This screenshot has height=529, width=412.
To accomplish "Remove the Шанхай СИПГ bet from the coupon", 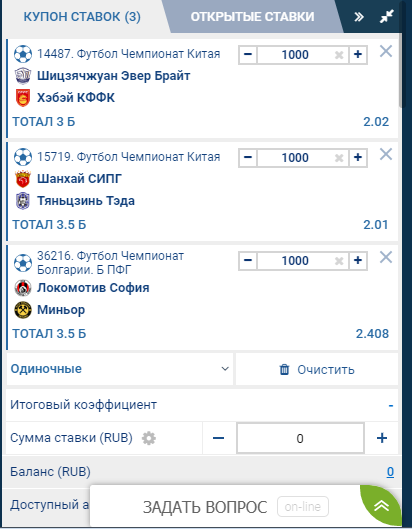I will pos(386,155).
